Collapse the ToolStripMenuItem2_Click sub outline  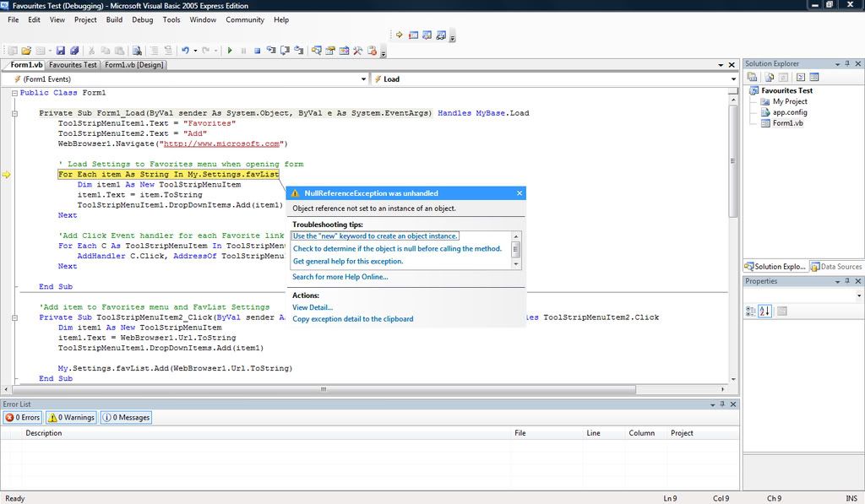pyautogui.click(x=15, y=317)
